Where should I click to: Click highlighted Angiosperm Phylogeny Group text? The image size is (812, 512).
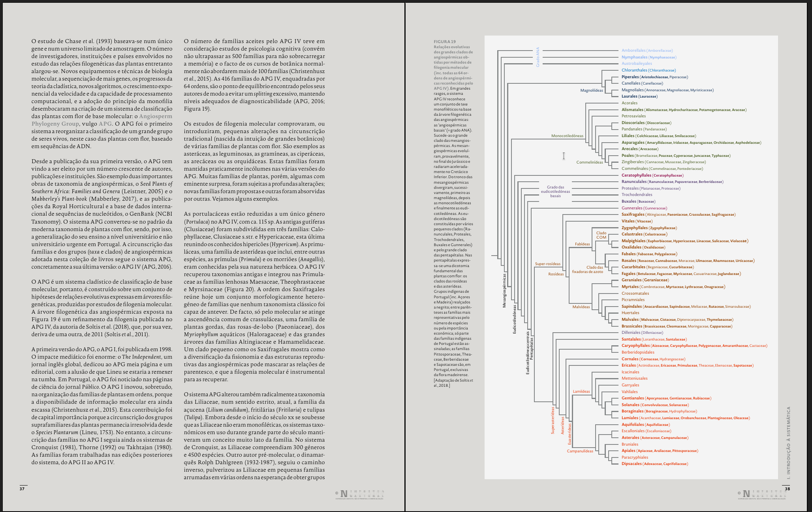[156, 117]
